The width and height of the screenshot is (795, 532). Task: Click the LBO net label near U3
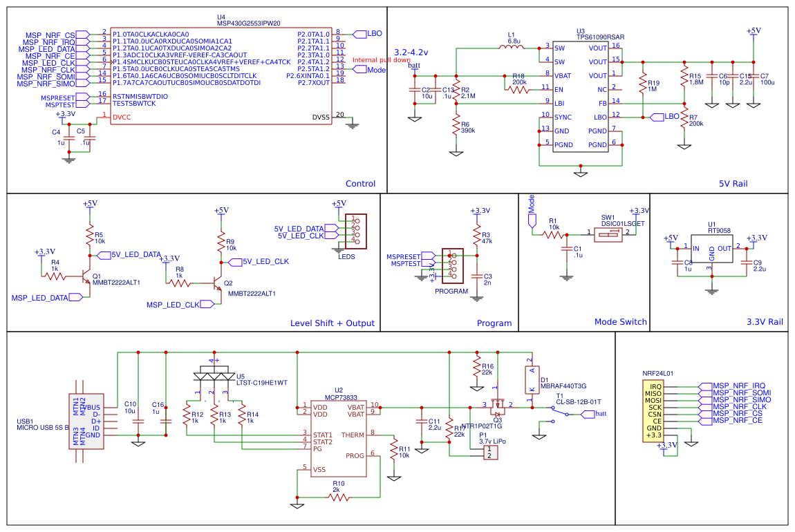(657, 117)
